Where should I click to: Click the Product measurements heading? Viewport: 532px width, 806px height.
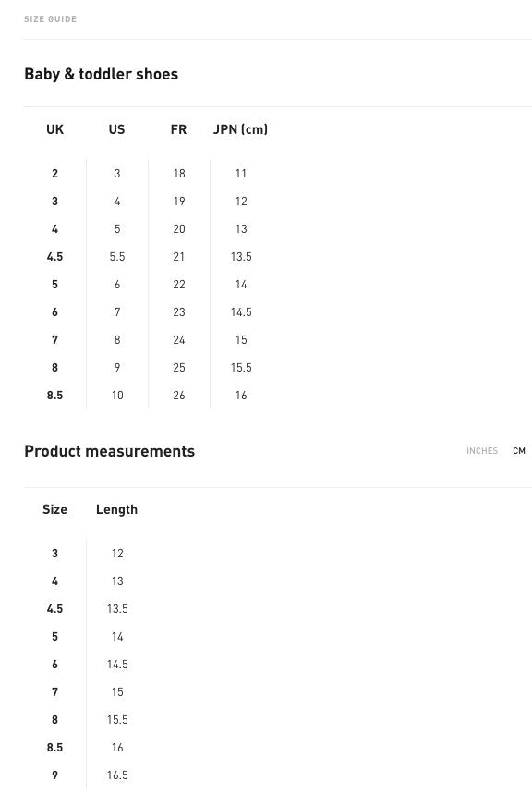[x=109, y=451]
